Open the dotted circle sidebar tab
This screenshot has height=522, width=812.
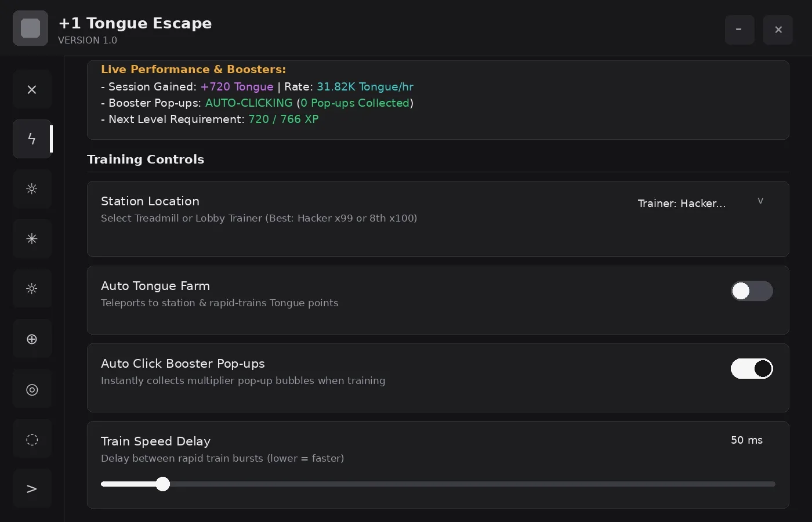pyautogui.click(x=32, y=439)
